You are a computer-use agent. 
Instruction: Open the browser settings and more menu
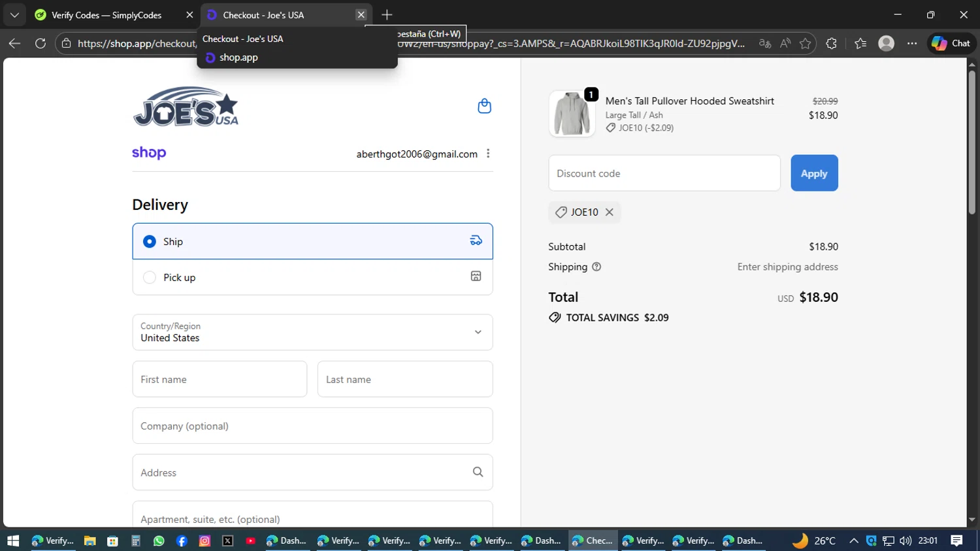pyautogui.click(x=912, y=43)
